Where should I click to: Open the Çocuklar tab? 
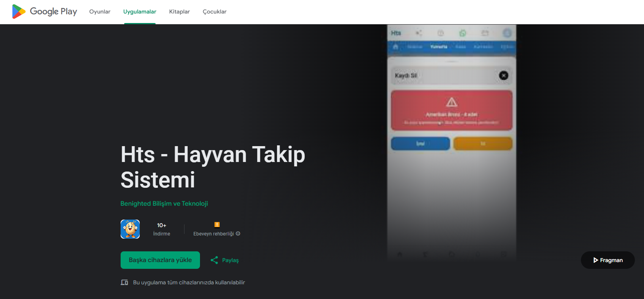click(215, 12)
